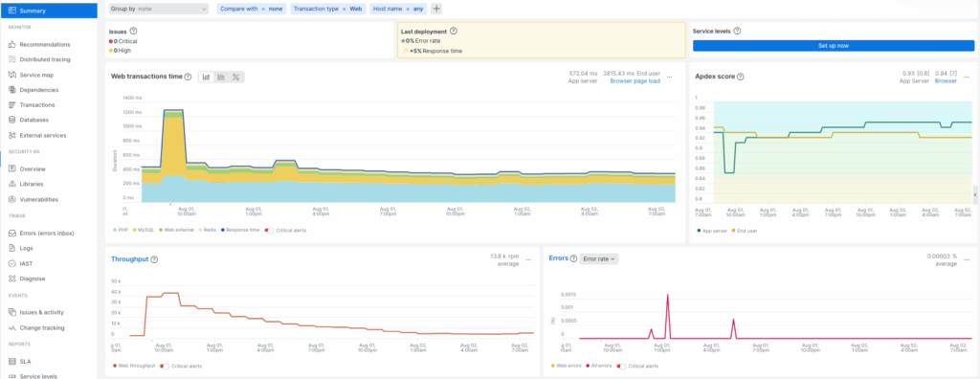Viewport: 980px width, 379px height.
Task: Open the Browser link in Apdex score
Action: (946, 80)
